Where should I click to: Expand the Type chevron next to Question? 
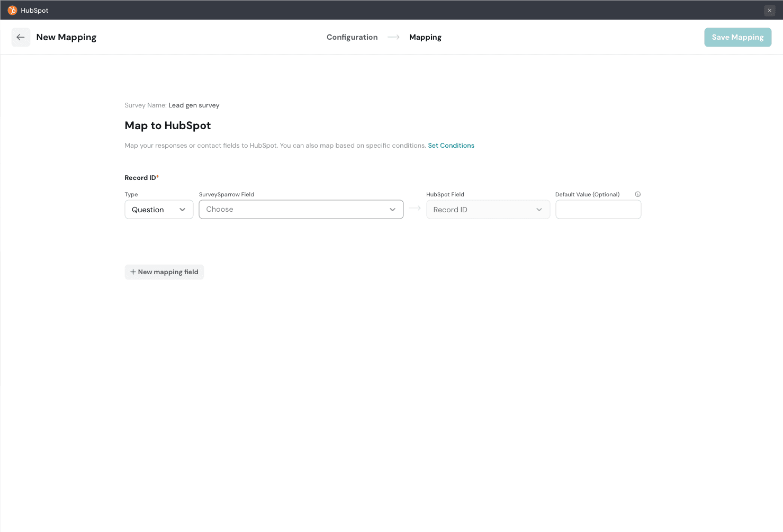[183, 210]
